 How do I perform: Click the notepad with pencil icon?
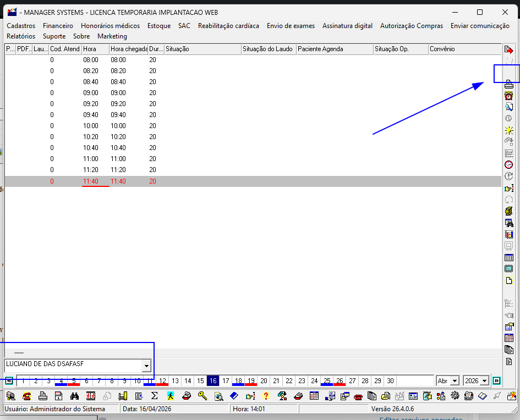[427, 396]
